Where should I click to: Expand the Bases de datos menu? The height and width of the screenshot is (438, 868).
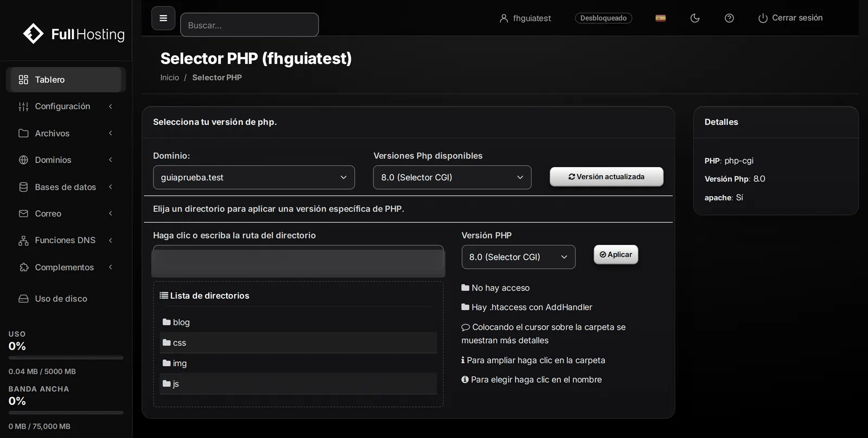coord(66,187)
